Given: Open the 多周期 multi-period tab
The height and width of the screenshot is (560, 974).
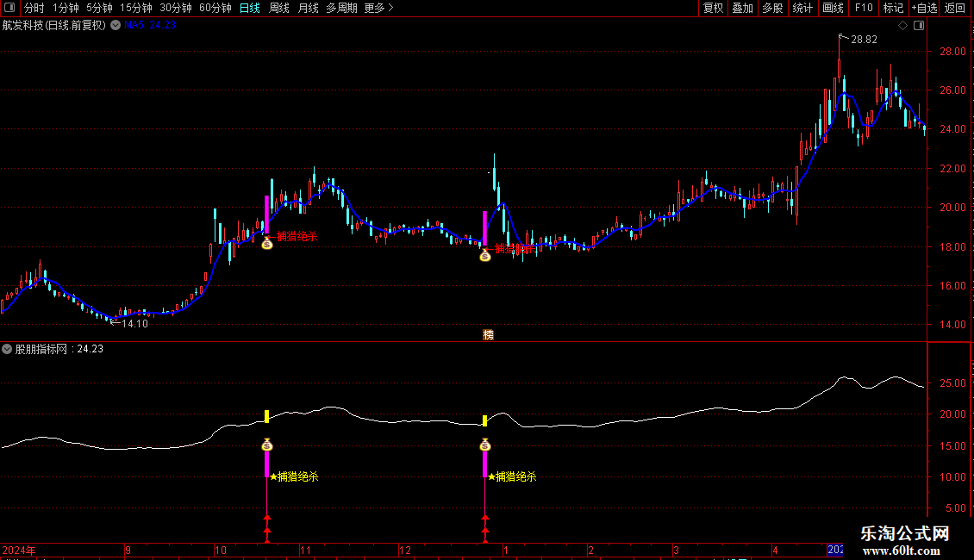Looking at the screenshot, I should click(x=341, y=8).
